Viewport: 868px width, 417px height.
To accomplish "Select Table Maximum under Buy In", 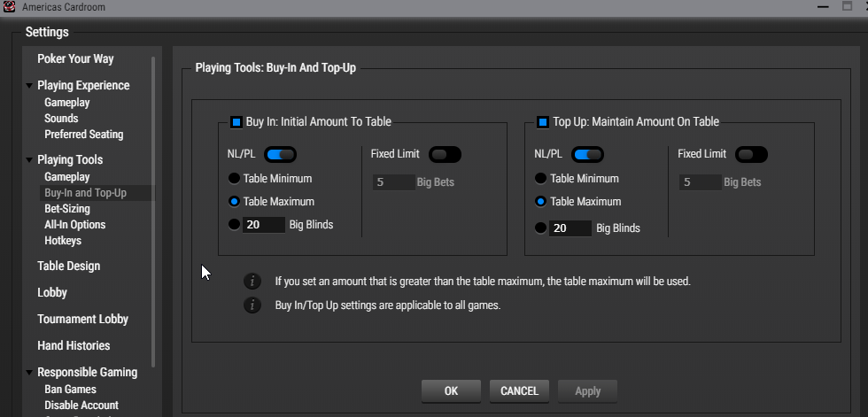I will (x=234, y=202).
